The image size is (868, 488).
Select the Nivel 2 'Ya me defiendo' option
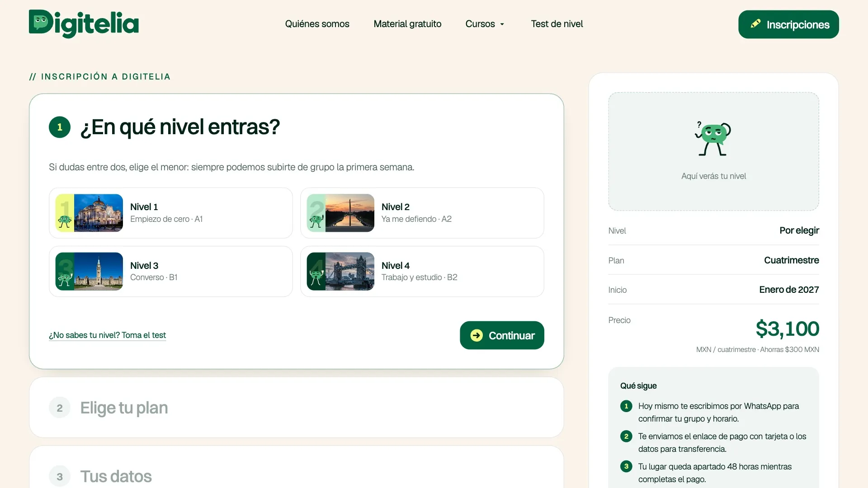(422, 213)
